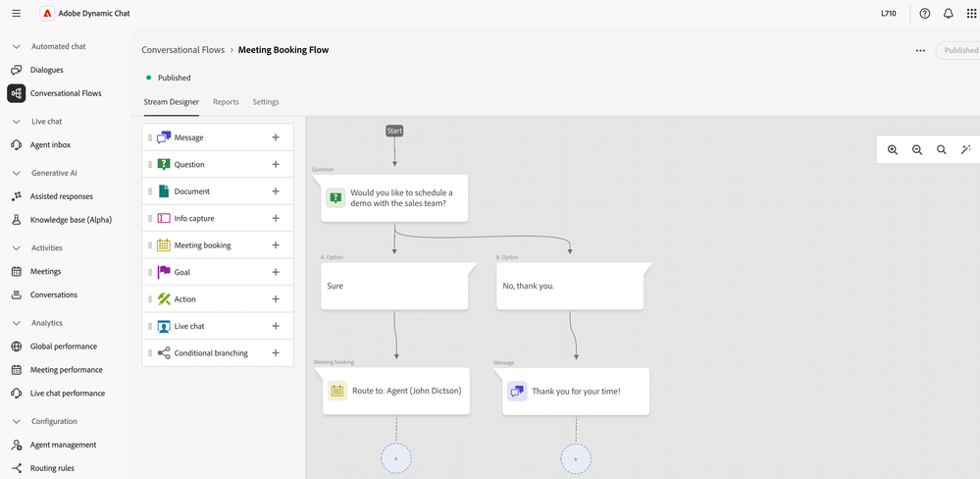980x479 pixels.
Task: Click the search magnifier on canvas toolbar
Action: tap(942, 150)
